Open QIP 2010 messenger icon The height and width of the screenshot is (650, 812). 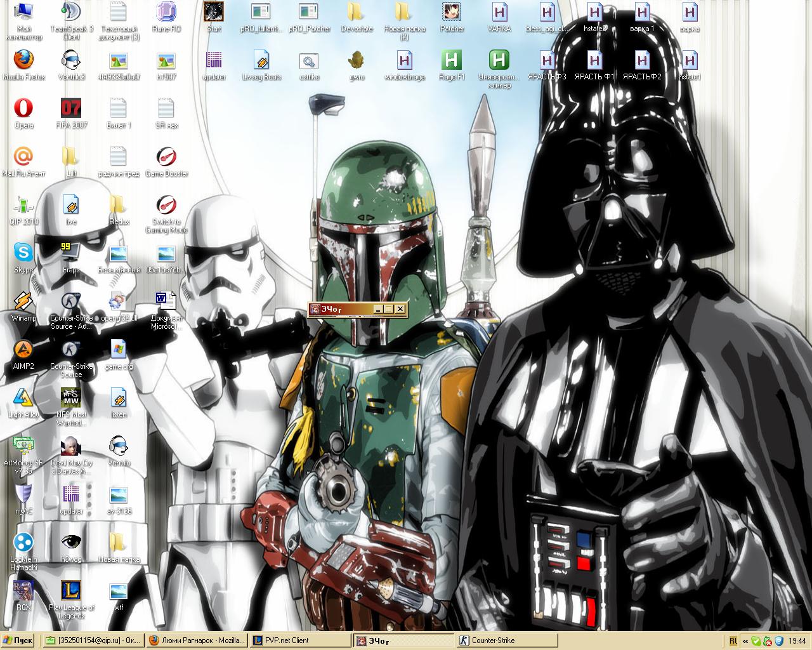click(23, 210)
